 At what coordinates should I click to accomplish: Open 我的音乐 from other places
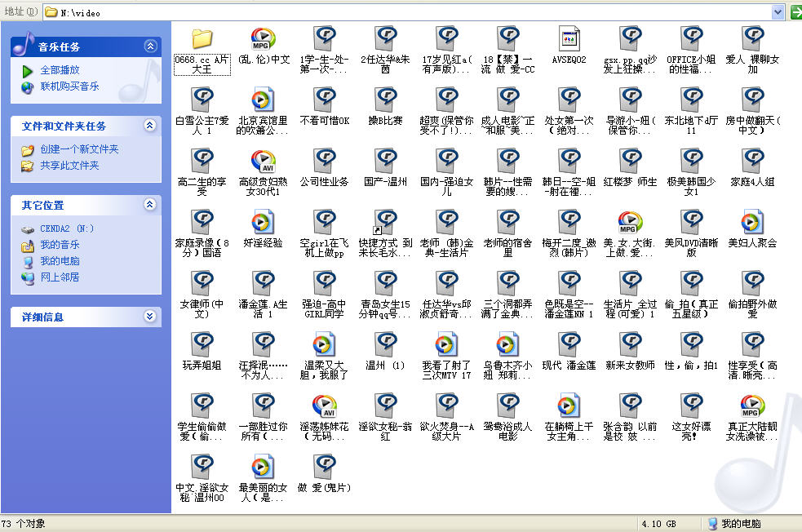(60, 245)
